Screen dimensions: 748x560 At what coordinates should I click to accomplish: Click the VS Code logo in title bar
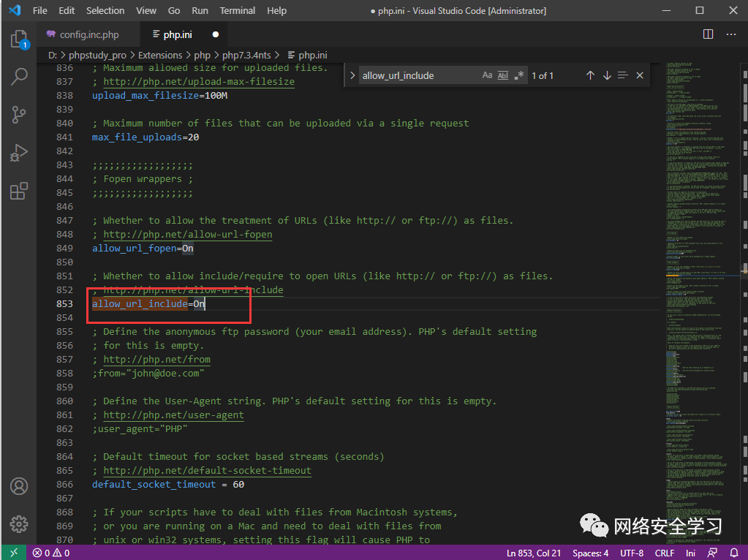point(15,10)
